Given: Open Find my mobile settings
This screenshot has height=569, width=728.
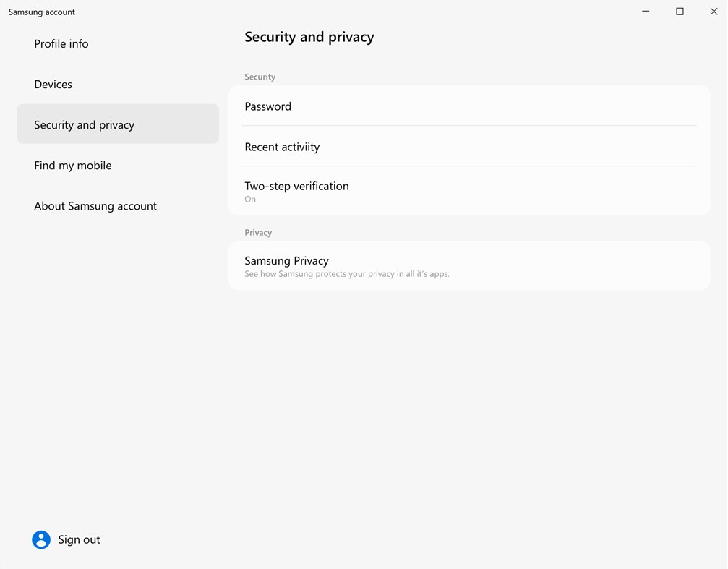Looking at the screenshot, I should tap(72, 165).
